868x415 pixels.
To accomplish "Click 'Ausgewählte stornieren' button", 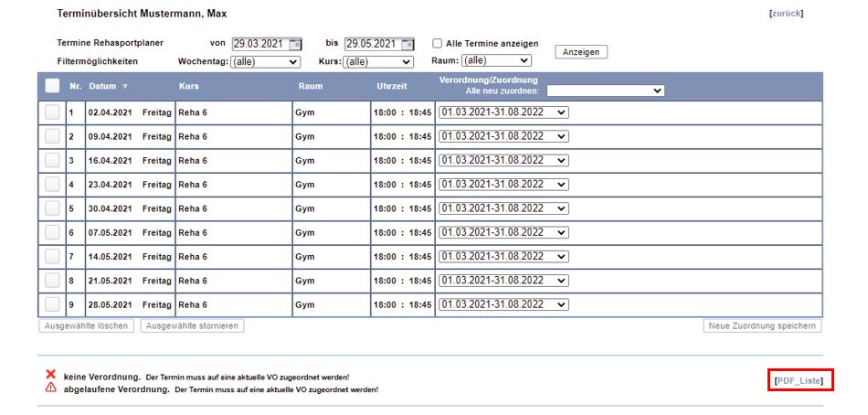I will 192,326.
